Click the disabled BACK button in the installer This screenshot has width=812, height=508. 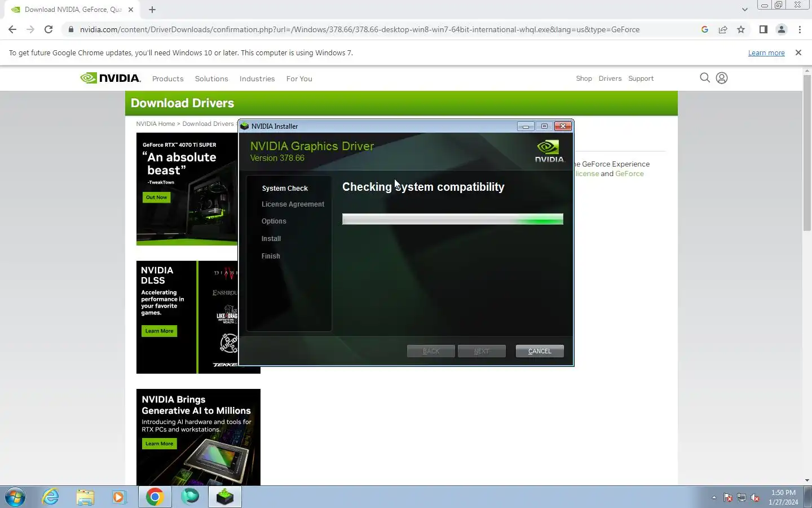pos(431,351)
